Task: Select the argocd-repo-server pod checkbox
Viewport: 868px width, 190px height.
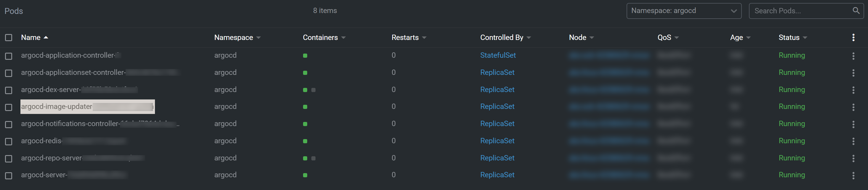Action: (9, 158)
